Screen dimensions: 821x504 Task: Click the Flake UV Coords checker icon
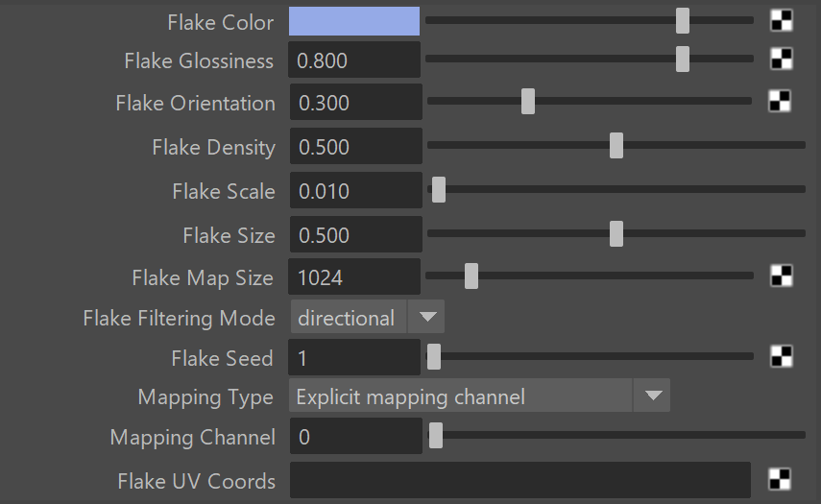coord(779,479)
